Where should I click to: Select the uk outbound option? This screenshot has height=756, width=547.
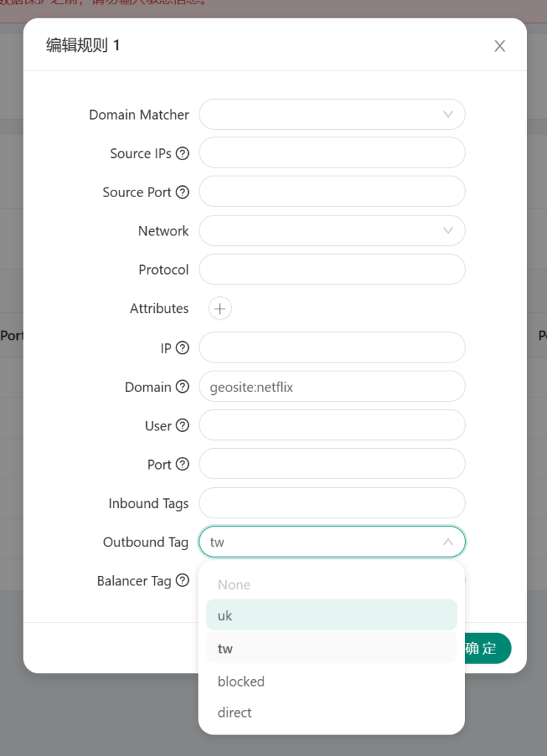click(331, 615)
